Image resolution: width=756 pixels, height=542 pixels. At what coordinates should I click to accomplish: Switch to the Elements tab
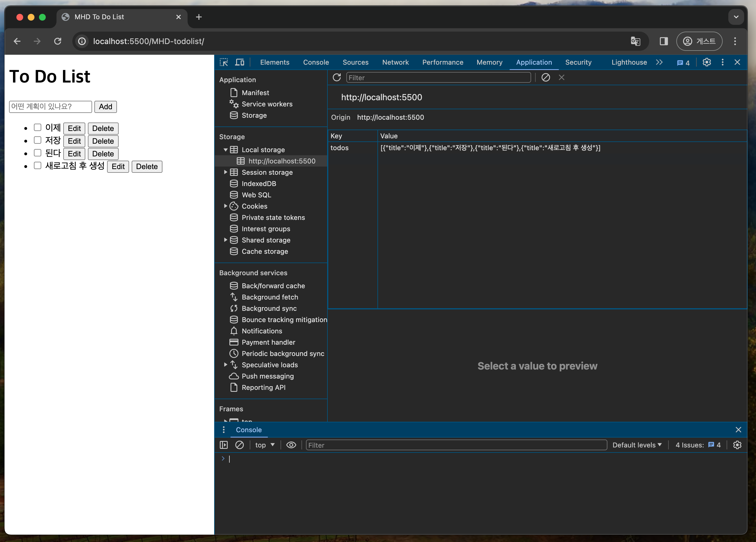pyautogui.click(x=275, y=62)
